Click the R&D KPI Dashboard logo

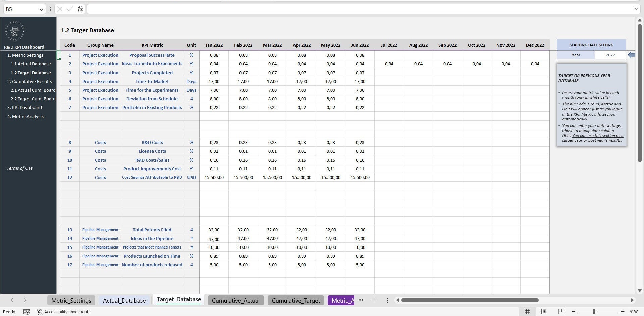[x=14, y=31]
